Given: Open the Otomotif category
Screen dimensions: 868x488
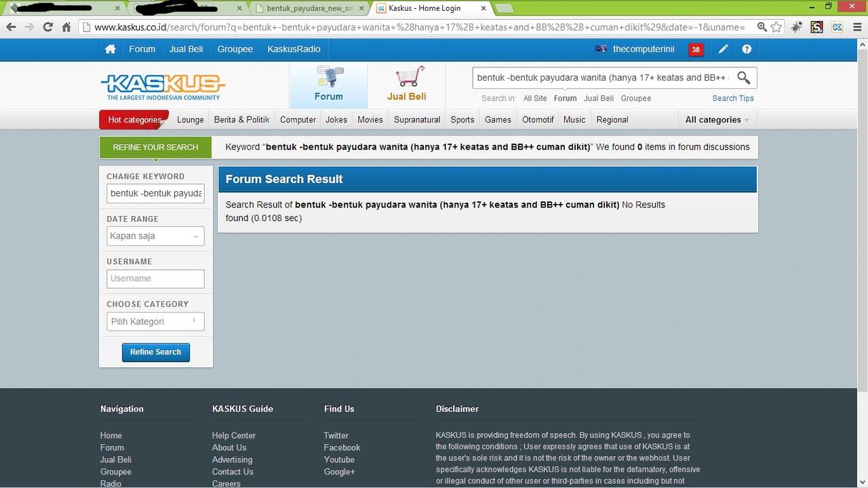Looking at the screenshot, I should [x=538, y=120].
